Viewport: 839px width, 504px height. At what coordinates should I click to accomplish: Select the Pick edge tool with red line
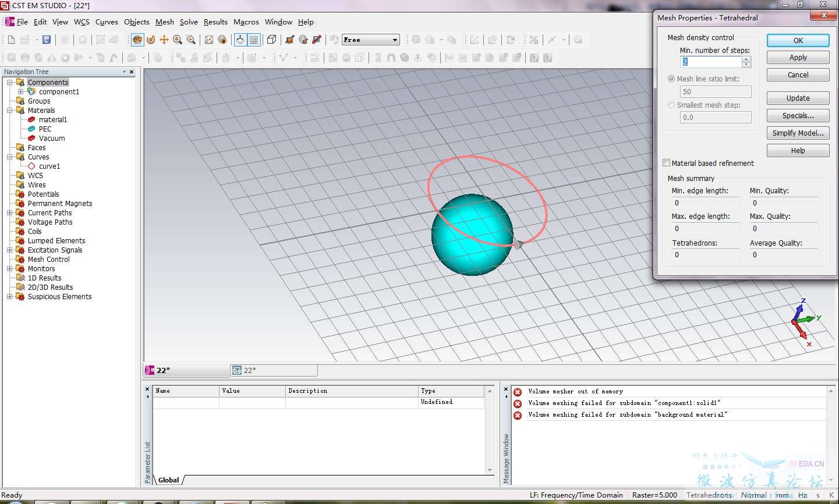pyautogui.click(x=317, y=40)
